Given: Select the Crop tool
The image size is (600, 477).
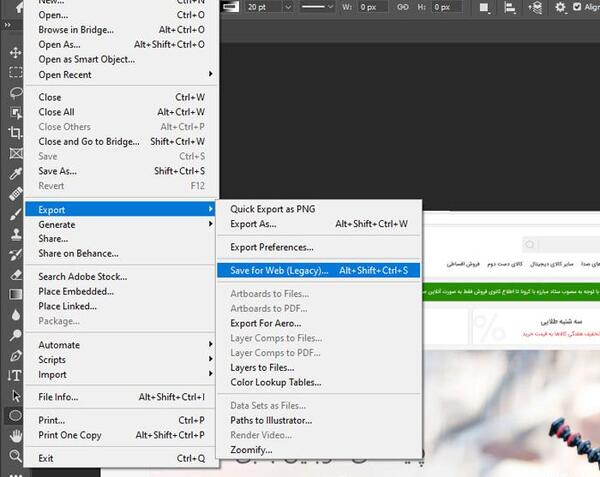Looking at the screenshot, I should click(x=15, y=133).
